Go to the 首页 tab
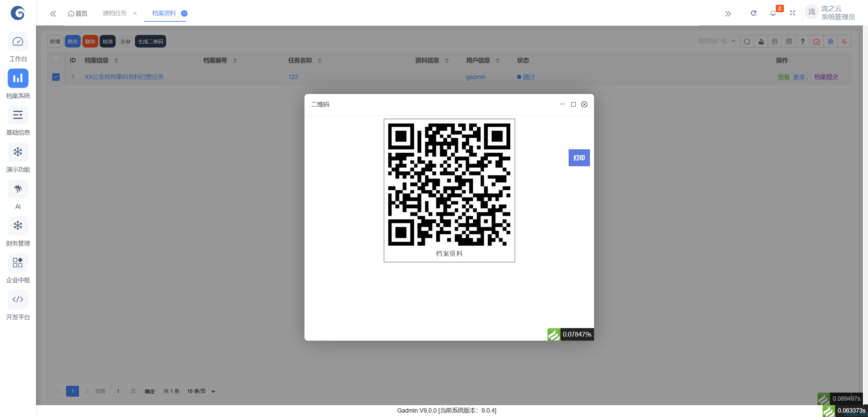Screen dimensions: 868x417 click(x=78, y=13)
